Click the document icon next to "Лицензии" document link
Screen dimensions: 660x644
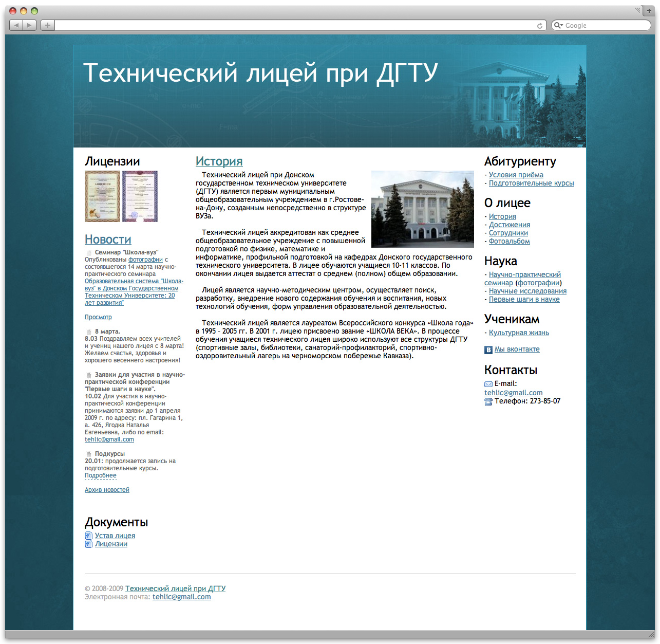88,544
